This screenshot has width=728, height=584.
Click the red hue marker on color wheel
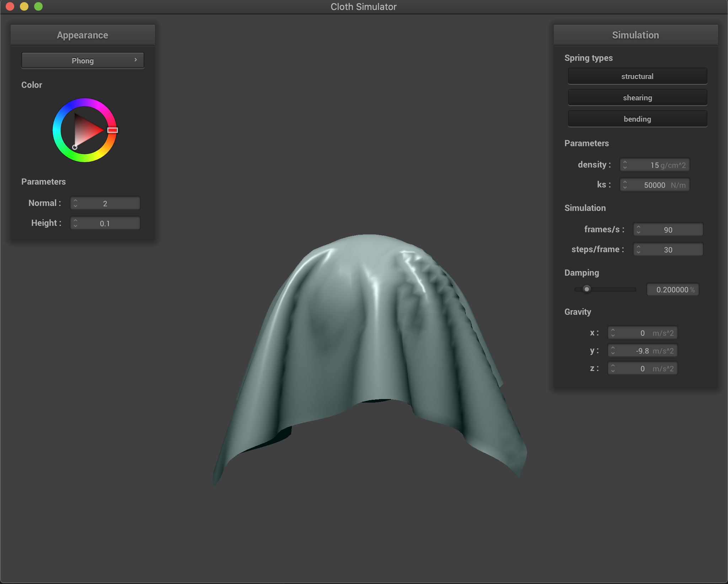point(112,130)
